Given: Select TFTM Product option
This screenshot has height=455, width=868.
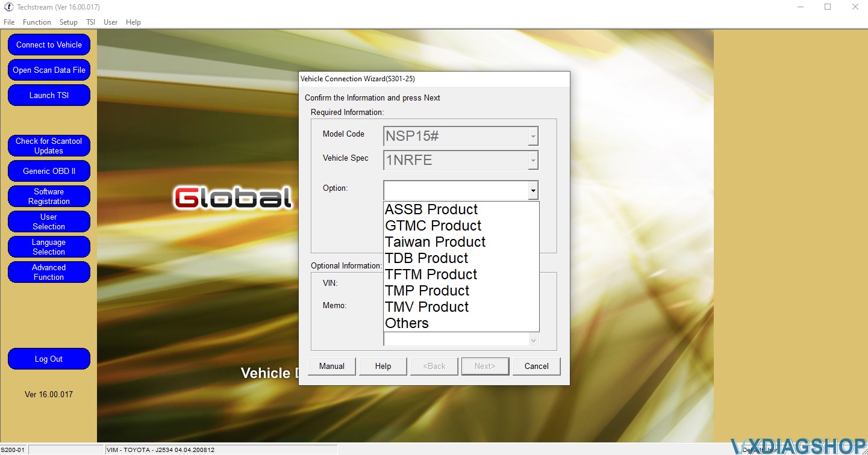Looking at the screenshot, I should [461, 274].
